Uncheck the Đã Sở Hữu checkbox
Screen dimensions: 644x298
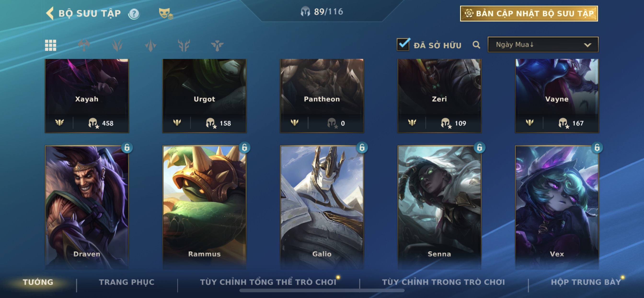coord(403,45)
